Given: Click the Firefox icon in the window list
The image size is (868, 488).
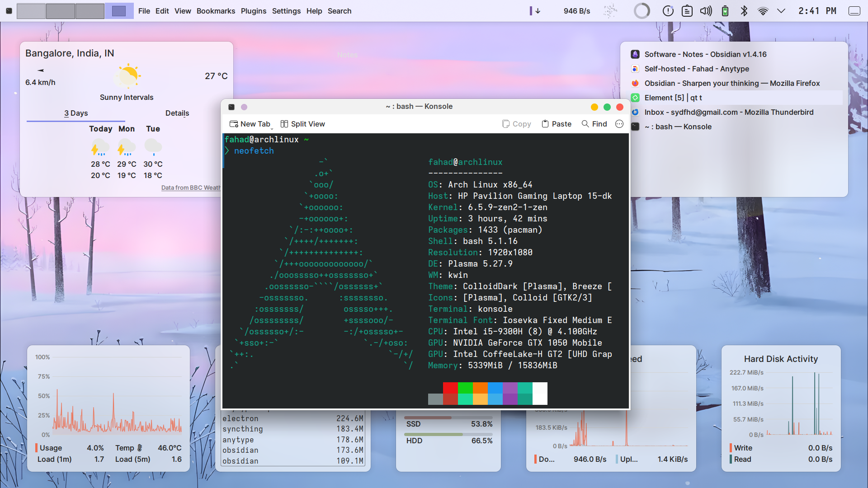Looking at the screenshot, I should (x=635, y=83).
